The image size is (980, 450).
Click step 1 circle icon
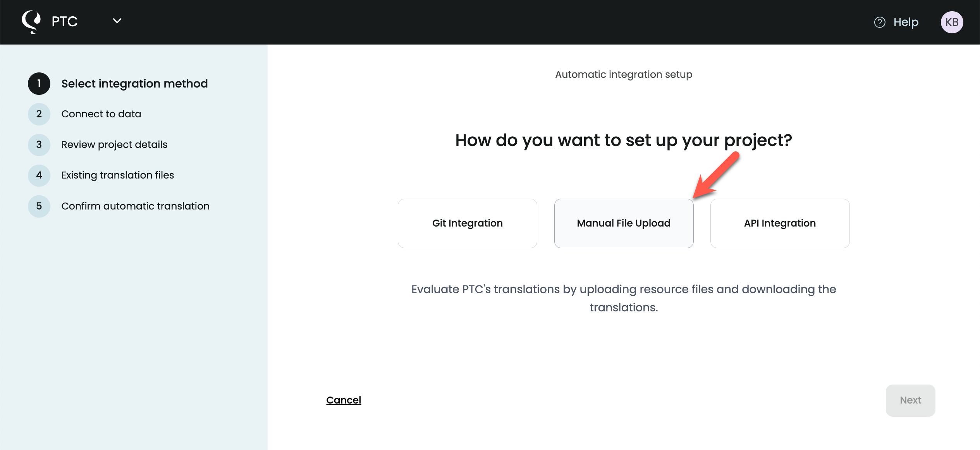point(39,84)
